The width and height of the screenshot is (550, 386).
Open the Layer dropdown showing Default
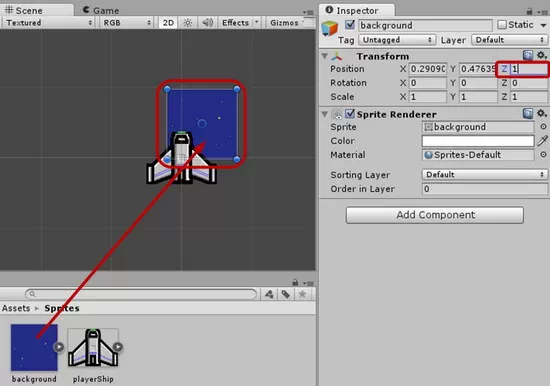[x=510, y=40]
